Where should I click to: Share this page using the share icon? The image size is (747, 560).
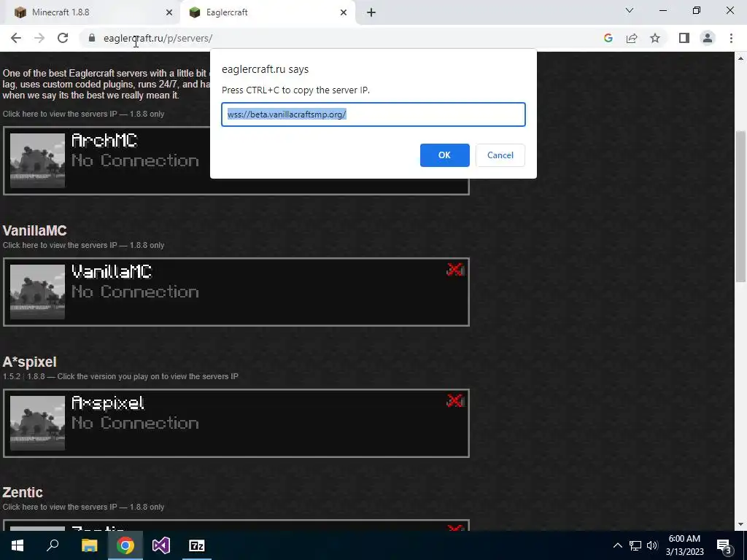click(x=632, y=38)
